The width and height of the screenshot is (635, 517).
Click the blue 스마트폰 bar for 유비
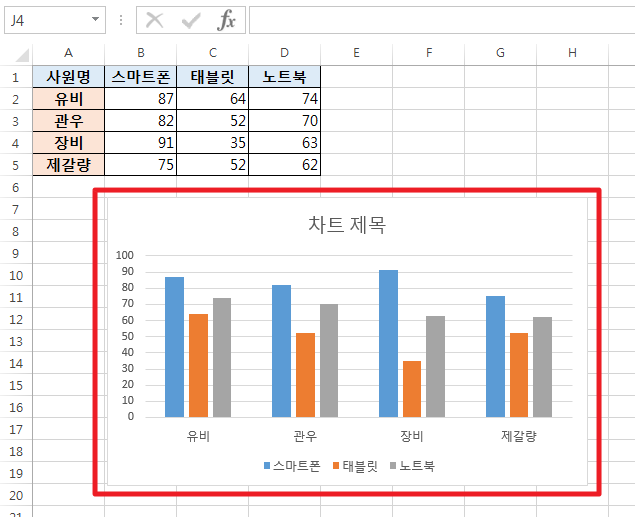(175, 347)
